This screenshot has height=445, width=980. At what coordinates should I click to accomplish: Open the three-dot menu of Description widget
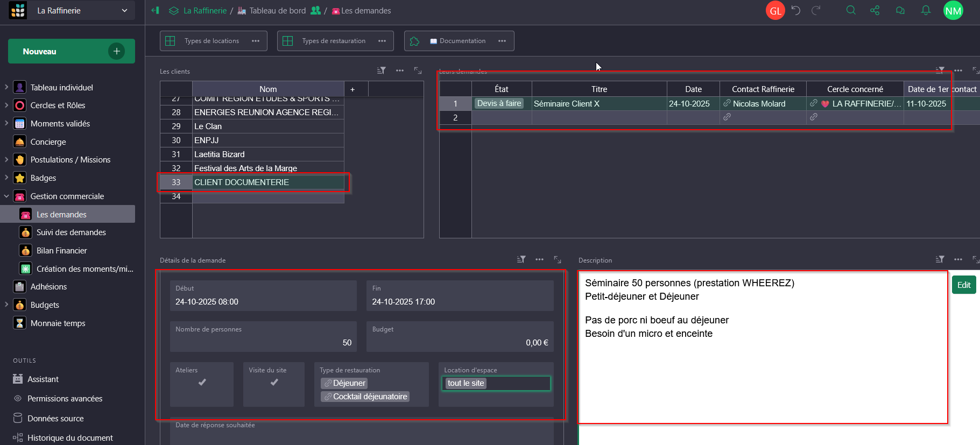click(958, 259)
